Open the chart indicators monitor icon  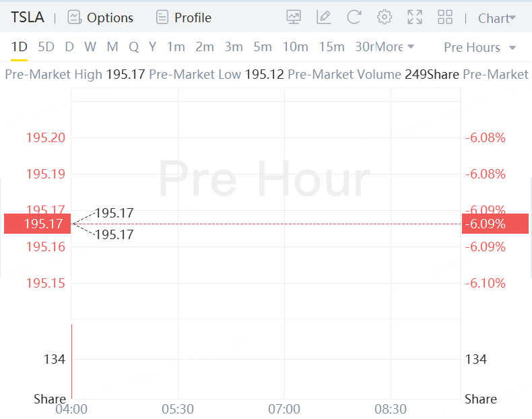coord(294,18)
